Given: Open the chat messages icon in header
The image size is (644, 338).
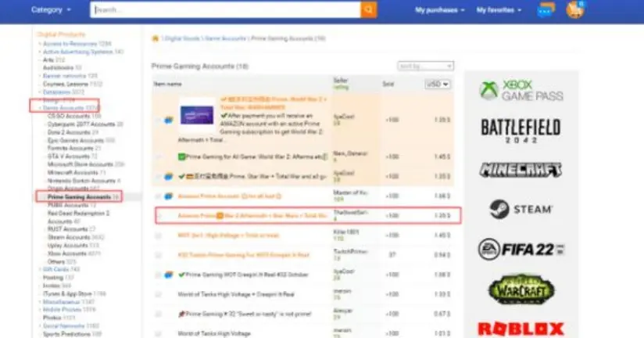Looking at the screenshot, I should [546, 10].
